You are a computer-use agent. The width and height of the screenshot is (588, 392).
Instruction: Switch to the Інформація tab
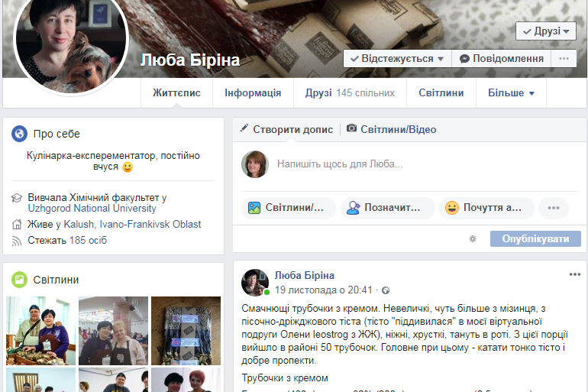[253, 93]
